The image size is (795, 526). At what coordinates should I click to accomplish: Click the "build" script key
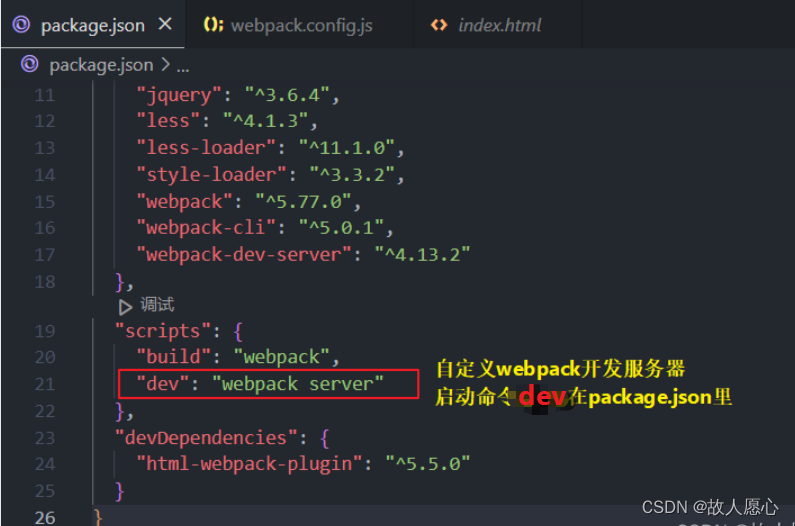173,357
